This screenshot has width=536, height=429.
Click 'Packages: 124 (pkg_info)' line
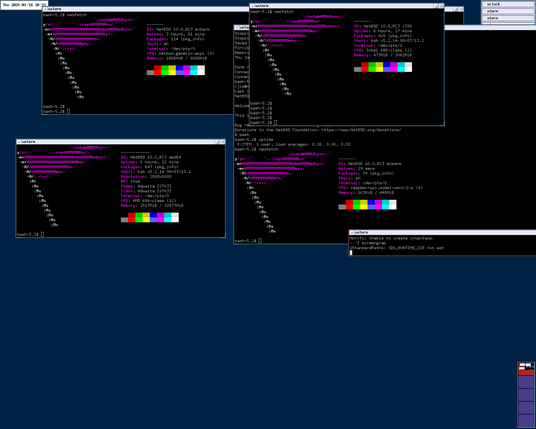[x=176, y=39]
